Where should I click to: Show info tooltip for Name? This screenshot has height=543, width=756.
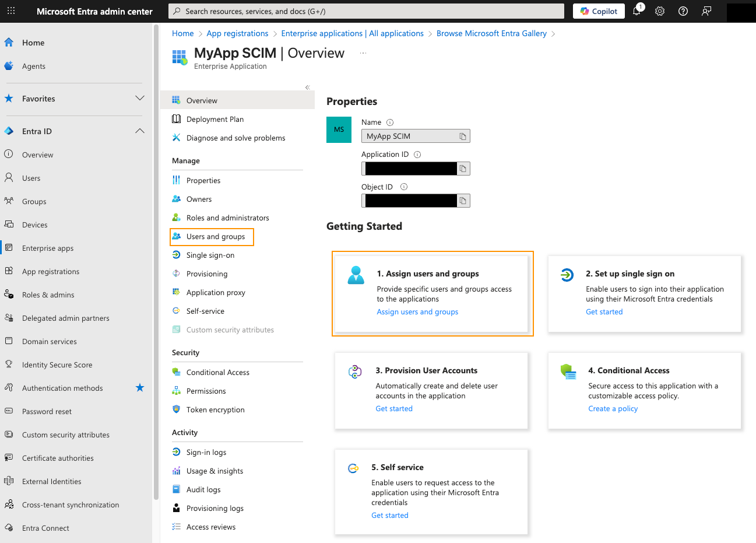pyautogui.click(x=390, y=122)
